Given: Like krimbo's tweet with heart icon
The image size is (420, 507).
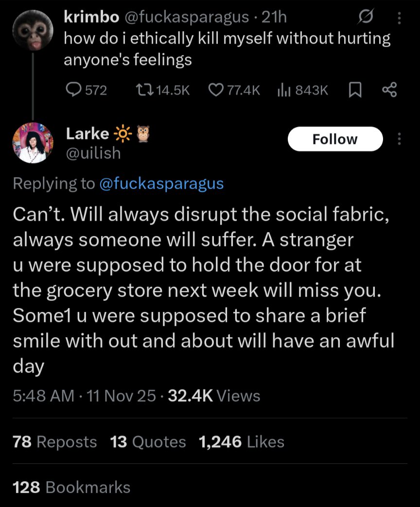Looking at the screenshot, I should (215, 90).
